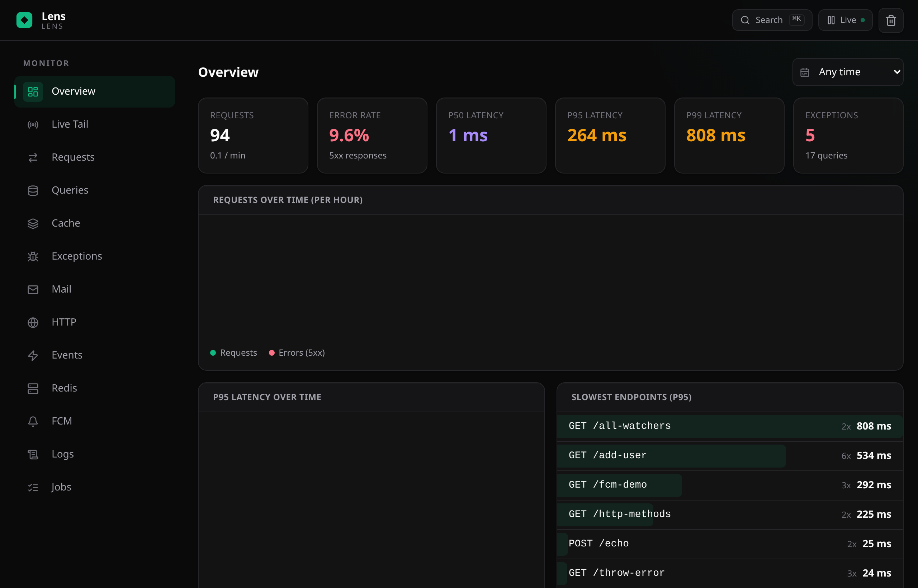Viewport: 918px width, 588px height.
Task: Click the Overview grid icon in sidebar
Action: point(33,92)
